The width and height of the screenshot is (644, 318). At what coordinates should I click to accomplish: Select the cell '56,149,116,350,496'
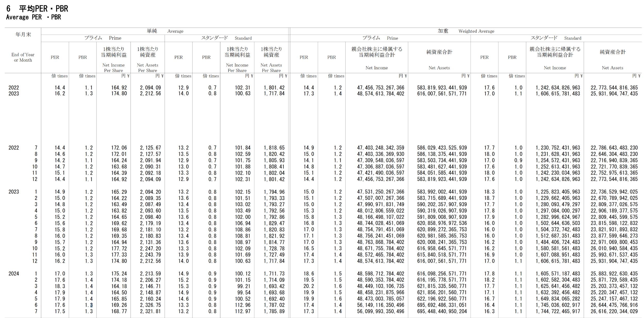coord(381,305)
